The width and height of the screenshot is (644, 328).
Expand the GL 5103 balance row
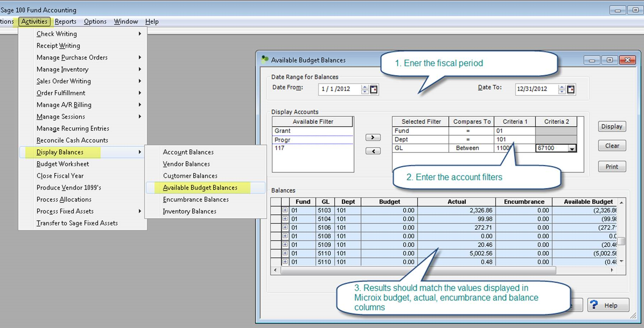coord(285,210)
